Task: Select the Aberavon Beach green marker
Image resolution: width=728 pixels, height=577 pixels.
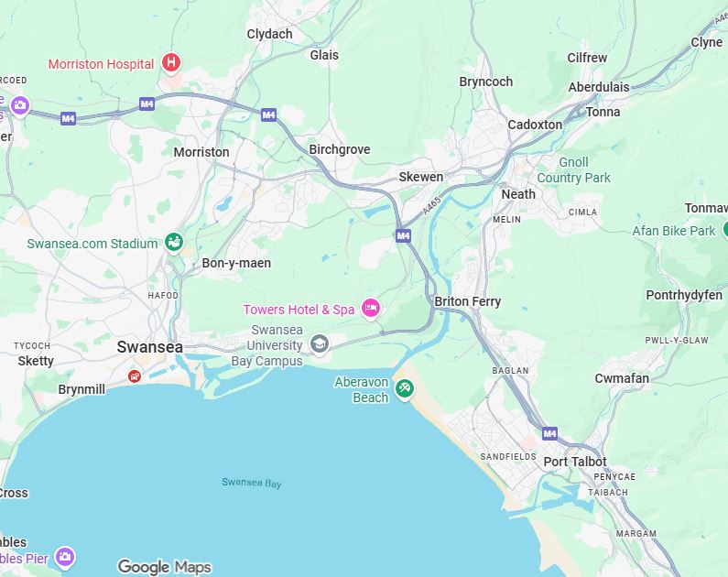Action: click(404, 388)
